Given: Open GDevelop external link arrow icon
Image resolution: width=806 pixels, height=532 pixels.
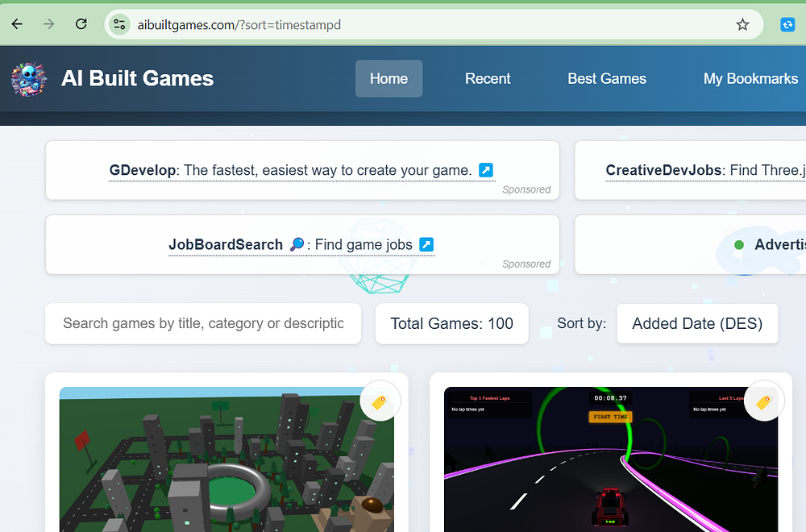Looking at the screenshot, I should [486, 170].
